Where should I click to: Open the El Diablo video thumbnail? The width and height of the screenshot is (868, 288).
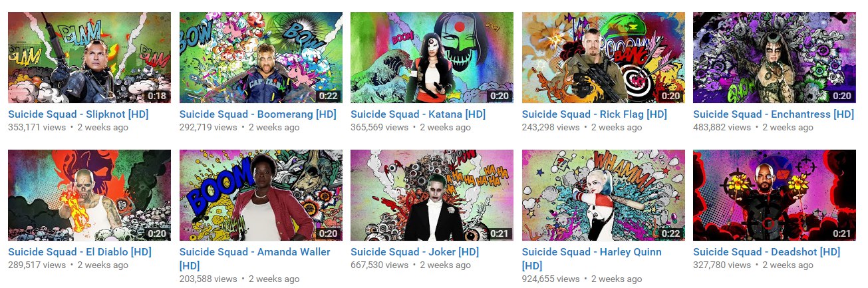pyautogui.click(x=89, y=195)
